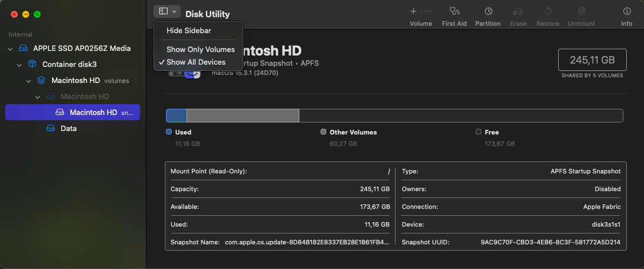Remove volume using minus icon
The image size is (644, 269).
point(428,11)
